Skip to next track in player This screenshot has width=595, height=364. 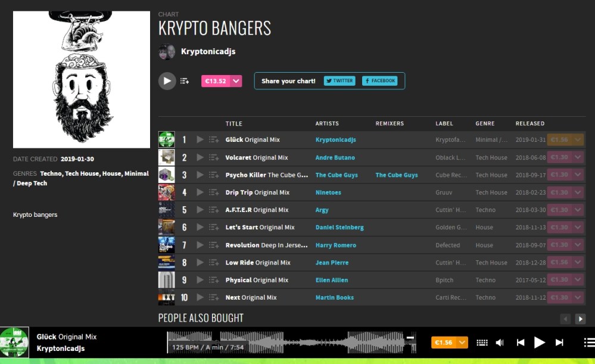559,343
